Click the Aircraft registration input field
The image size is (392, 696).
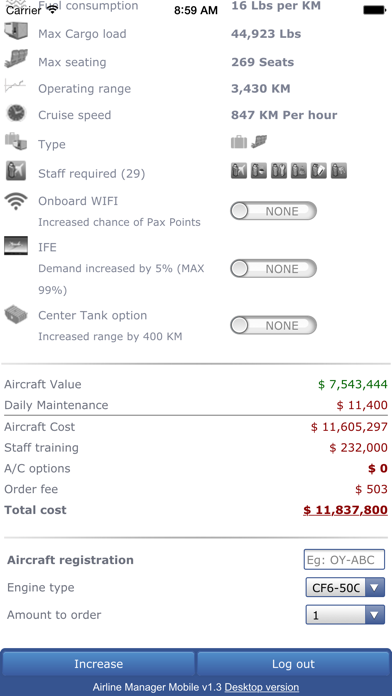click(x=344, y=560)
